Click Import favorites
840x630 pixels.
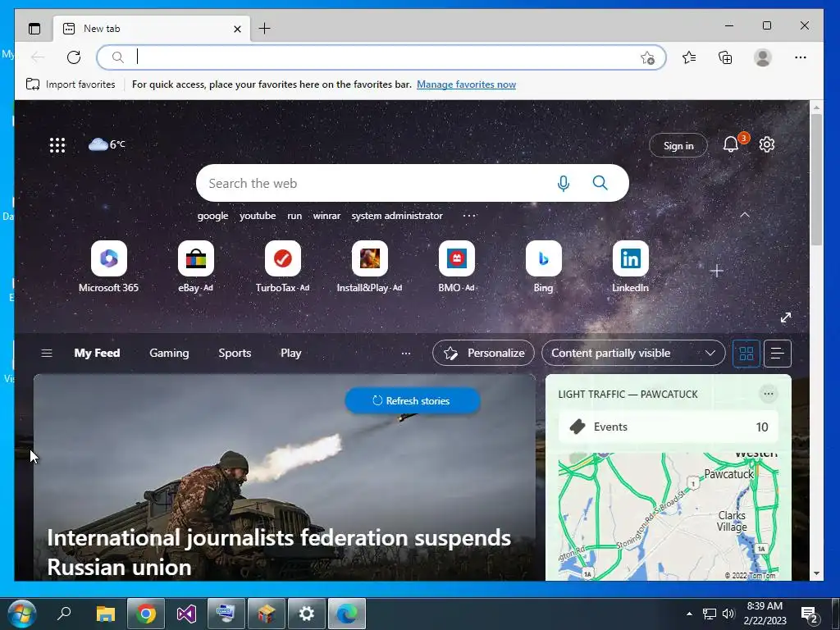click(x=71, y=84)
